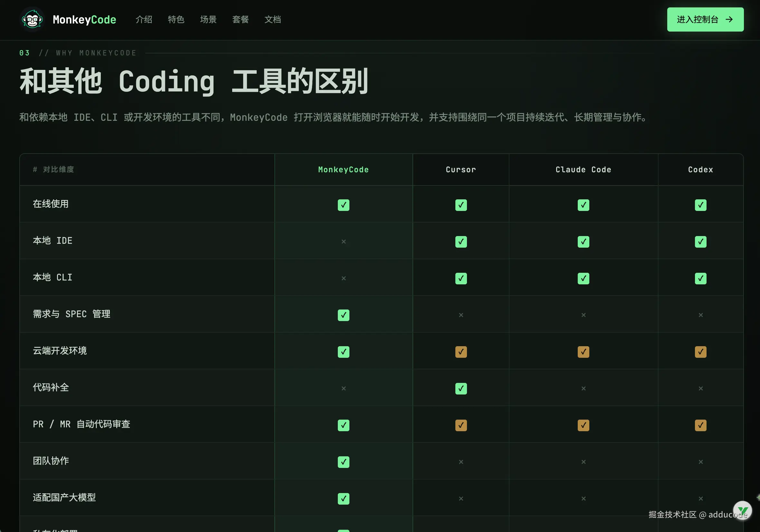This screenshot has height=532, width=760.
Task: Click the Claude Code cross mark for 代码补全
Action: 583,389
